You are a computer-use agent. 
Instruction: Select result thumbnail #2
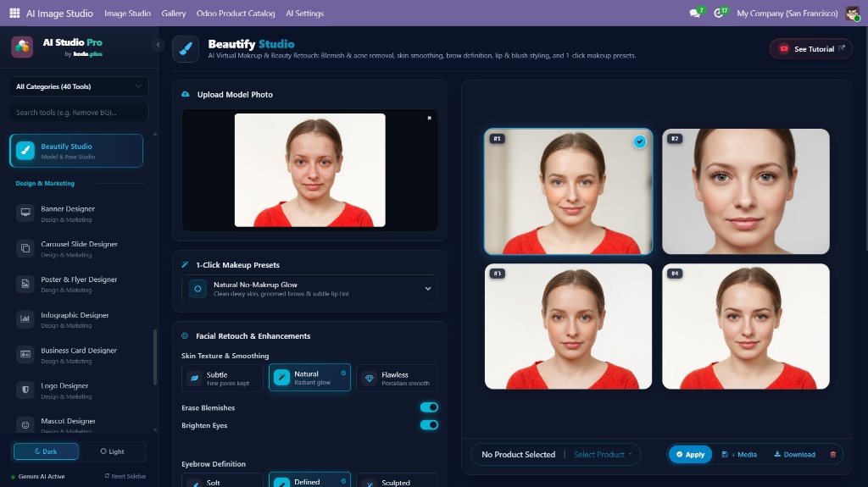click(746, 191)
